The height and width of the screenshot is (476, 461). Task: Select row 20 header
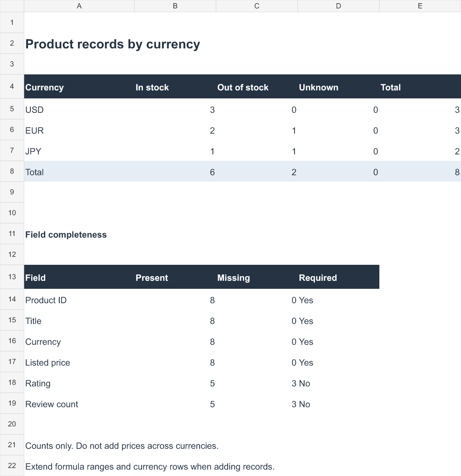point(12,424)
